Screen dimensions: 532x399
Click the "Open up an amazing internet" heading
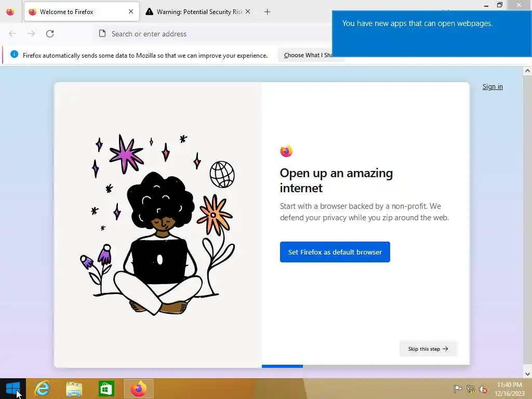pyautogui.click(x=336, y=180)
